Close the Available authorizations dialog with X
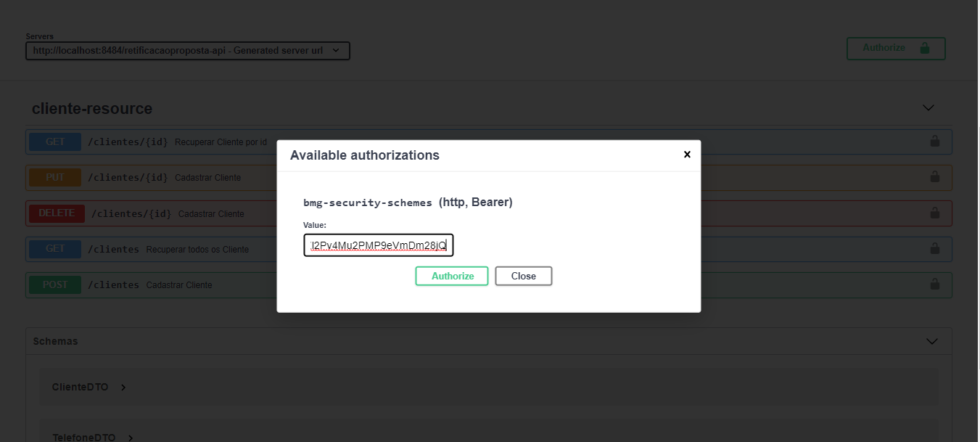980x442 pixels. tap(687, 155)
